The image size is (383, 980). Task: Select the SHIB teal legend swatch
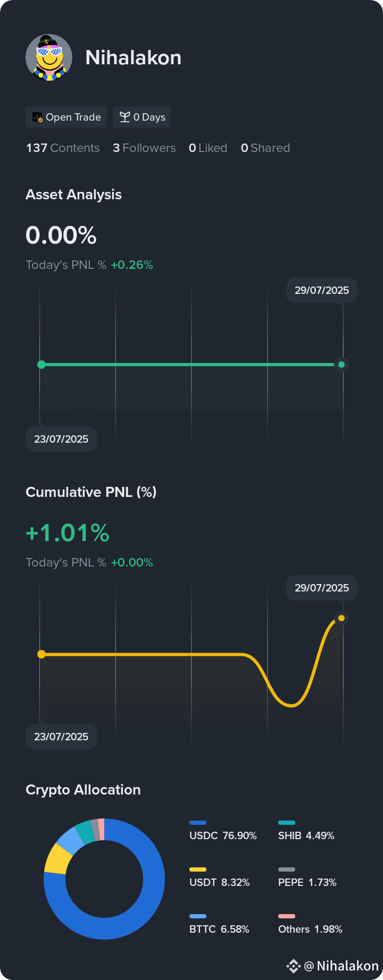tap(287, 823)
